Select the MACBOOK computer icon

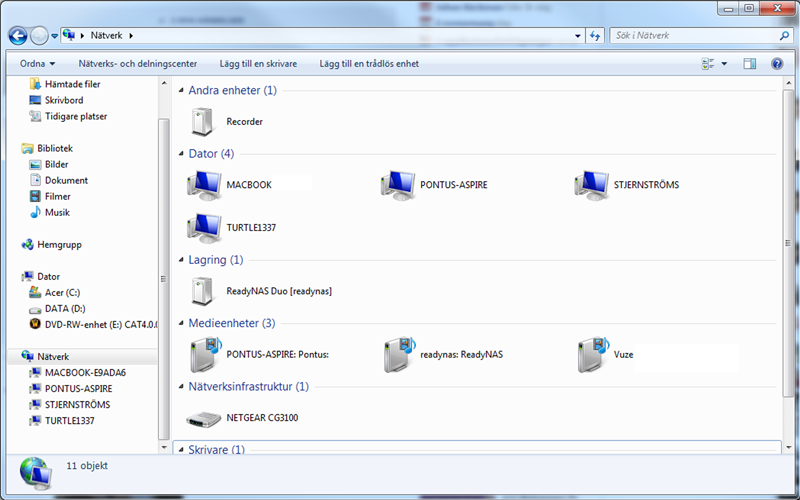[204, 185]
